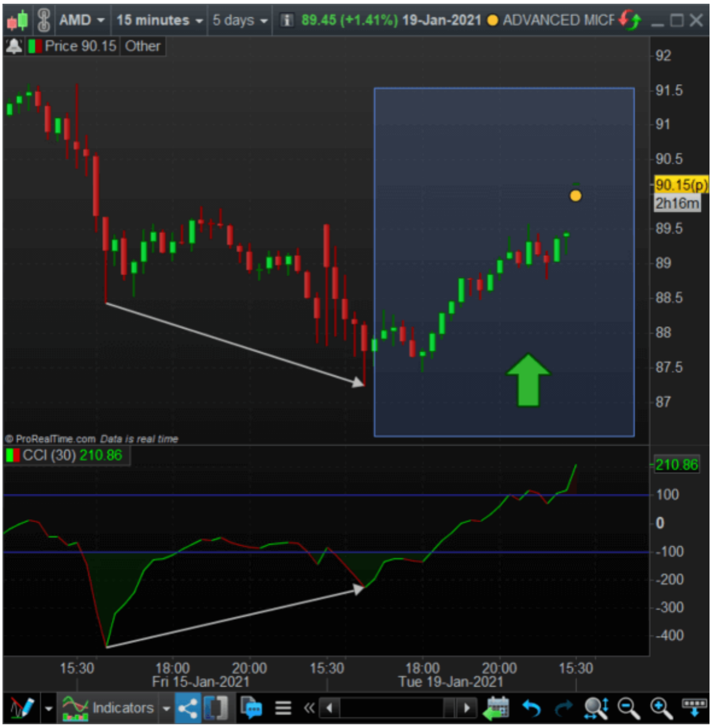The width and height of the screenshot is (712, 728).
Task: Click the Indicators button
Action: click(x=109, y=708)
